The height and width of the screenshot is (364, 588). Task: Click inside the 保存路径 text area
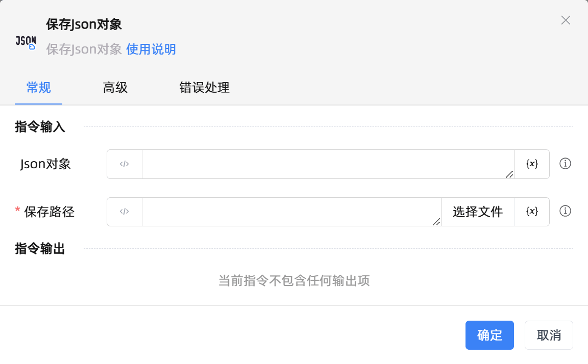(x=286, y=212)
